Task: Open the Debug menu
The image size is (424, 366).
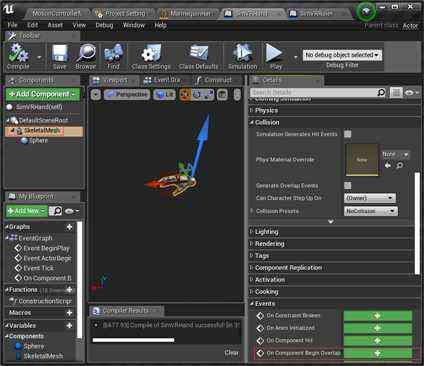Action: coord(104,25)
